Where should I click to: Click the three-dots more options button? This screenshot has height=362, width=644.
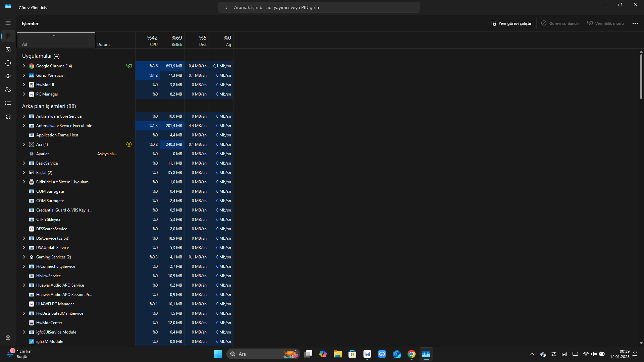pos(635,23)
